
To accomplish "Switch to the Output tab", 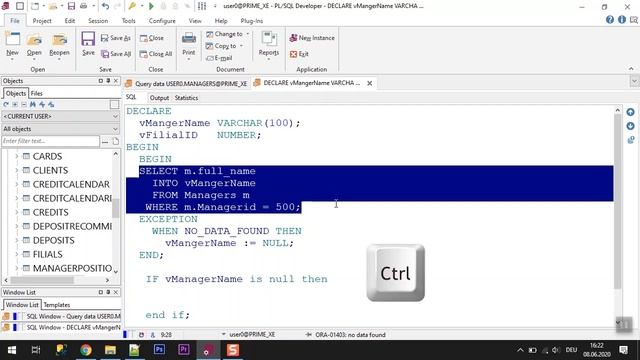I will [x=159, y=98].
